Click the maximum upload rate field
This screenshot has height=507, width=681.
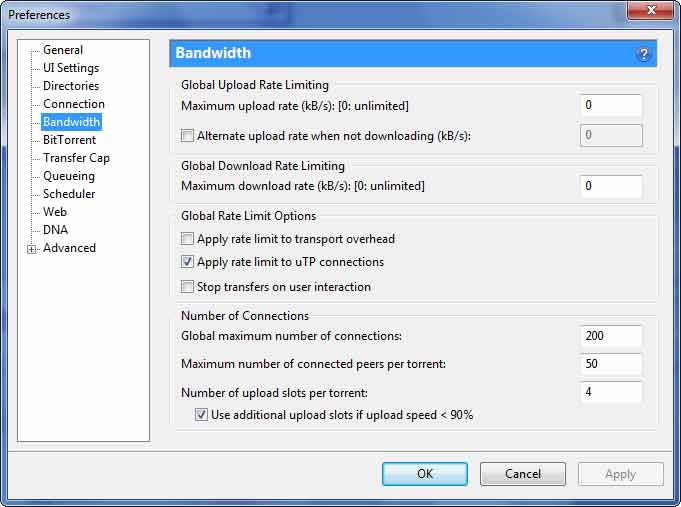pos(610,105)
